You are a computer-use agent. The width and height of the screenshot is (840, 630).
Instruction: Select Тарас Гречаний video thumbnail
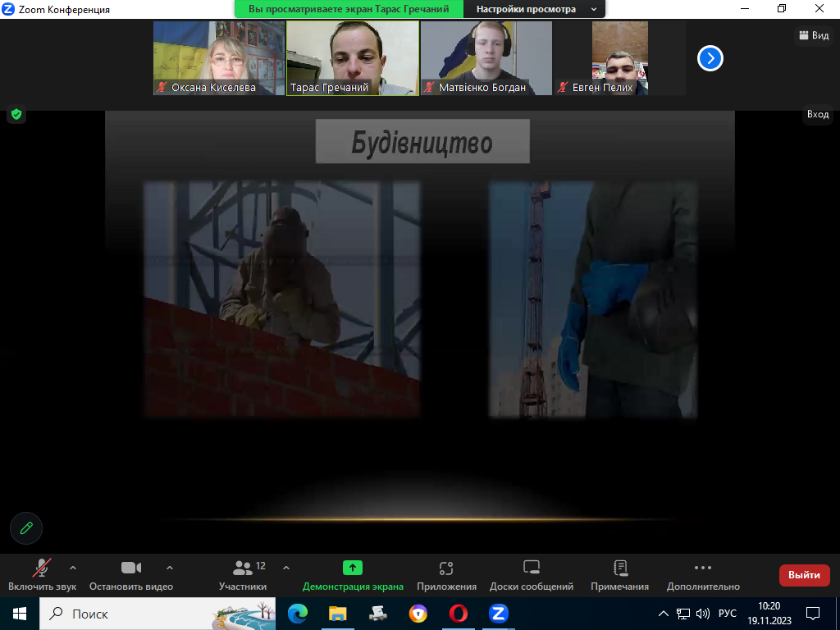353,58
